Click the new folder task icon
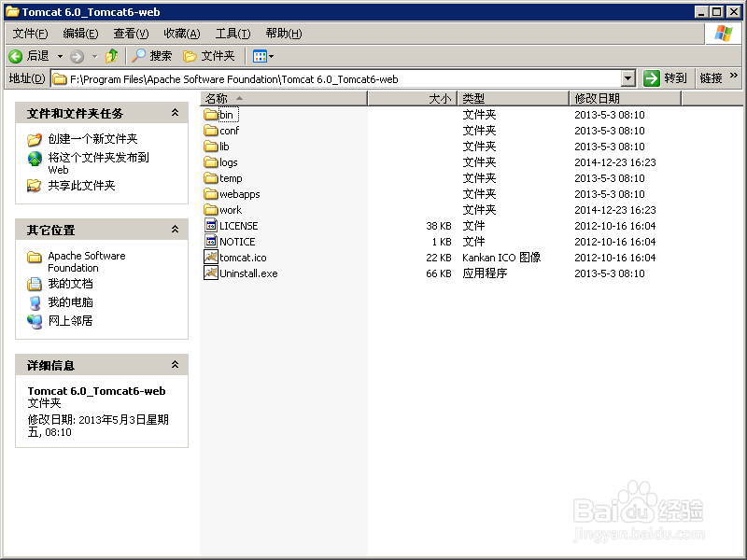 point(35,139)
